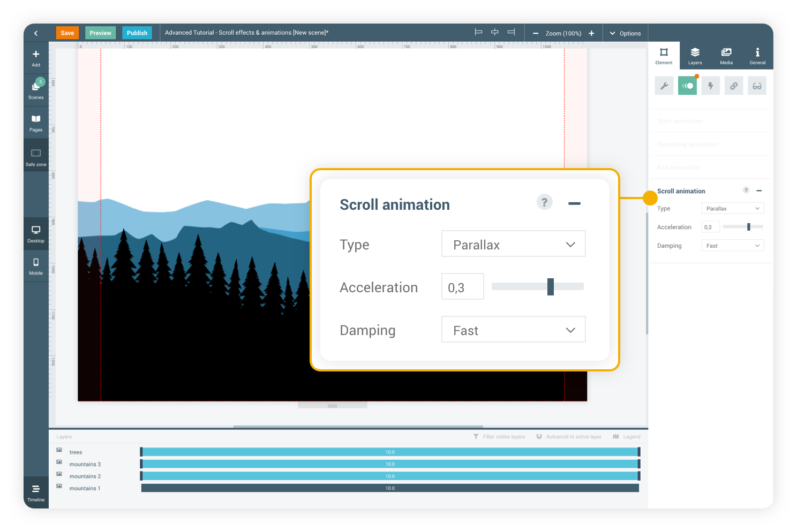This screenshot has height=532, width=797.
Task: Open the wrench properties icon
Action: pos(664,86)
